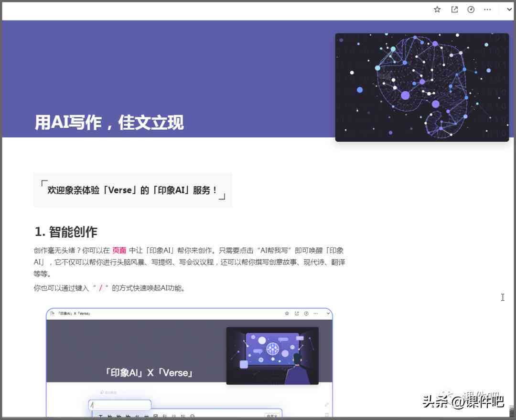Click the red slash shortcut text
The image size is (516, 420).
100,288
